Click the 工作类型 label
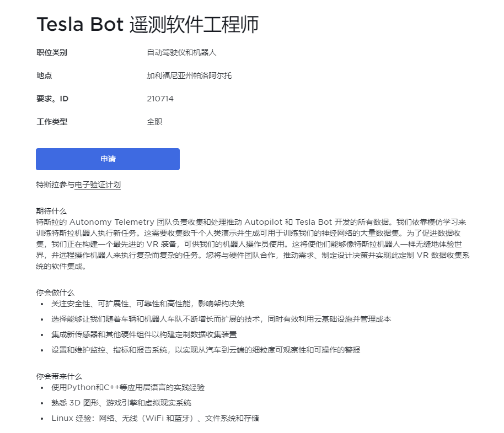 [52, 122]
